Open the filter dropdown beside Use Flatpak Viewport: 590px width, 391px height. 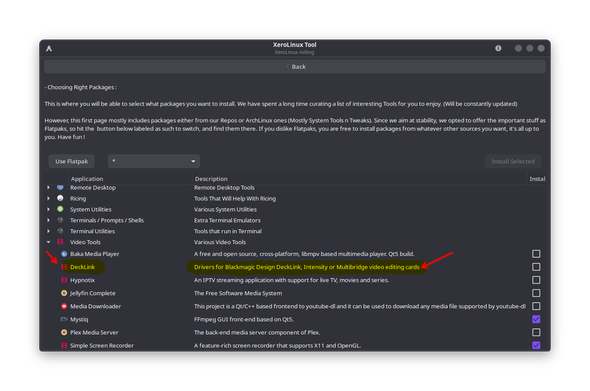click(x=154, y=161)
